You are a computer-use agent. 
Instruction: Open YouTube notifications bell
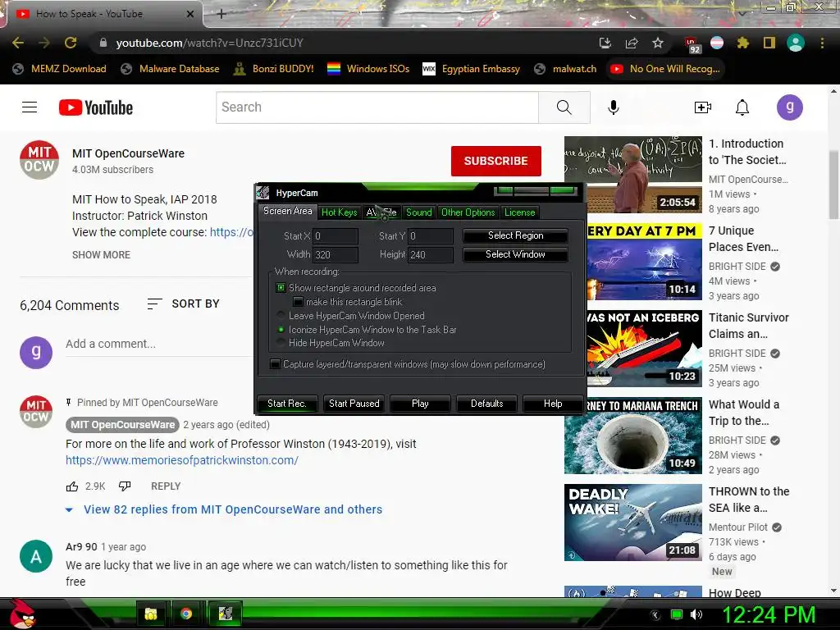click(x=742, y=107)
